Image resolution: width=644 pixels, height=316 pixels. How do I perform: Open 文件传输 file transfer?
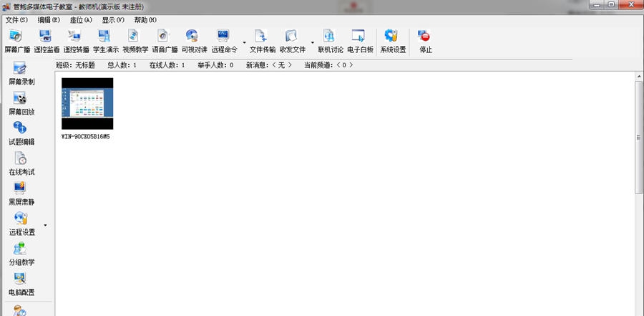point(263,42)
